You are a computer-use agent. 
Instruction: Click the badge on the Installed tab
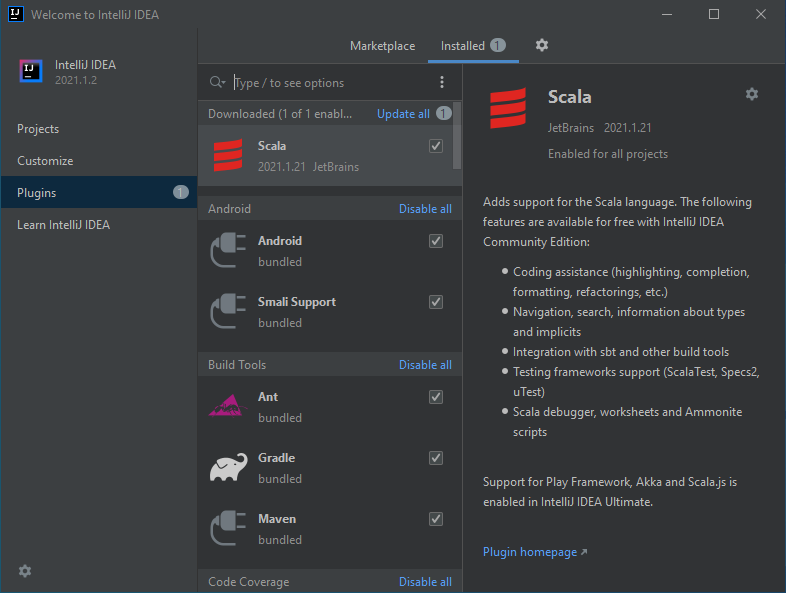click(498, 46)
